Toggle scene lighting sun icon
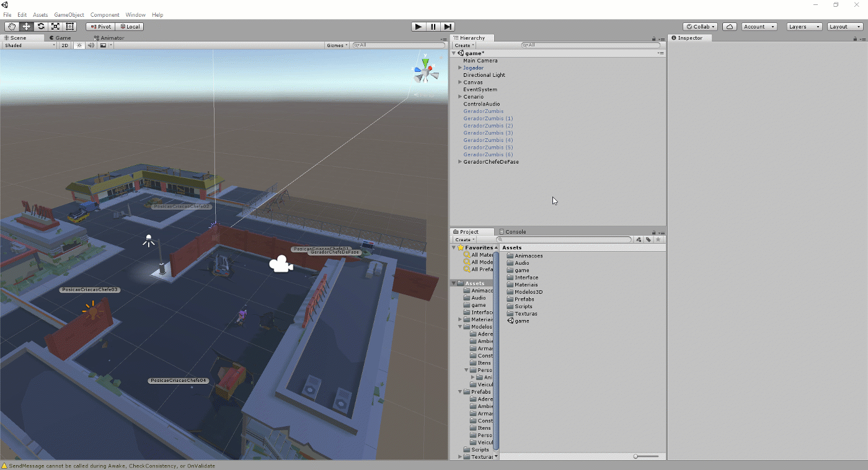Screen dimensions: 868x470 click(x=79, y=45)
